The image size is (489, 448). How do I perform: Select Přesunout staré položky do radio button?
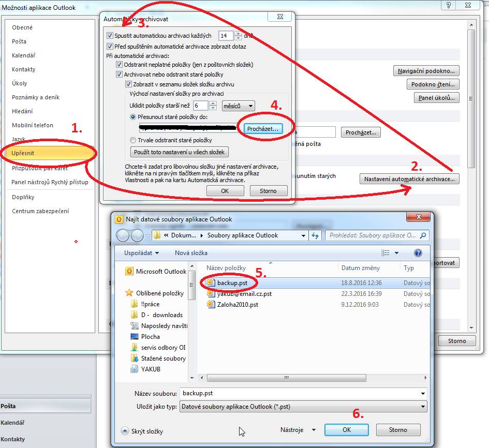[x=133, y=117]
